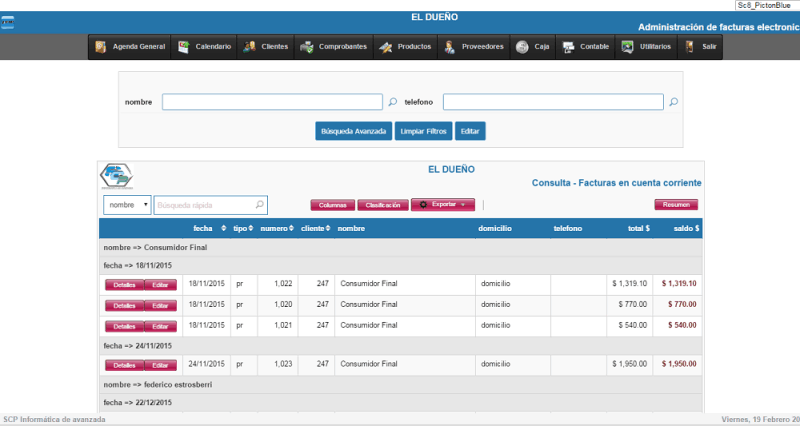800x426 pixels.
Task: Sort by the cliente column arrows
Action: [328, 229]
